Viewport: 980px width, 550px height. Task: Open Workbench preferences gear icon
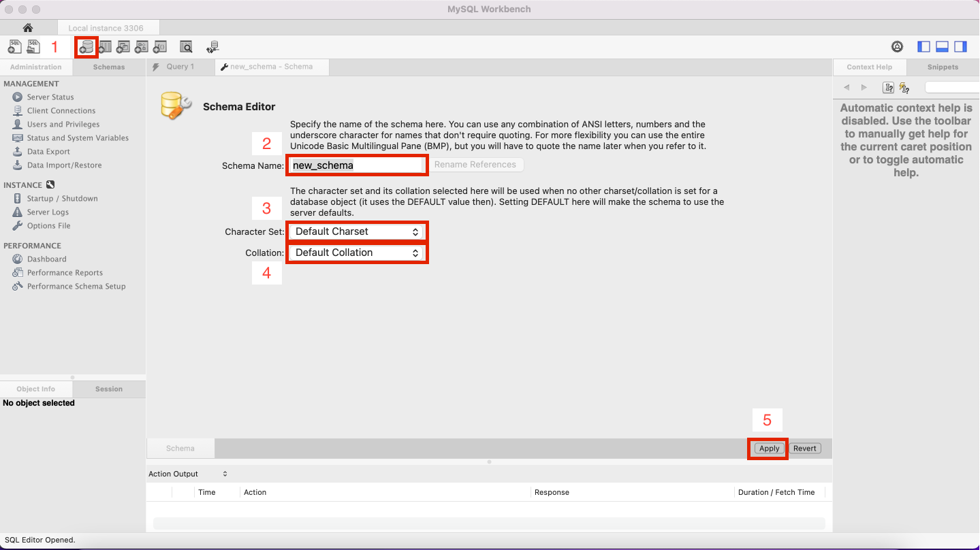point(898,47)
